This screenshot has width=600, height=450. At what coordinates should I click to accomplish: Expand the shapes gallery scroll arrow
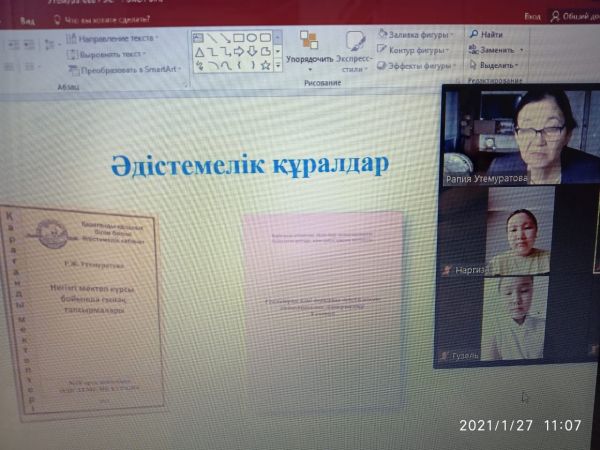tap(278, 65)
